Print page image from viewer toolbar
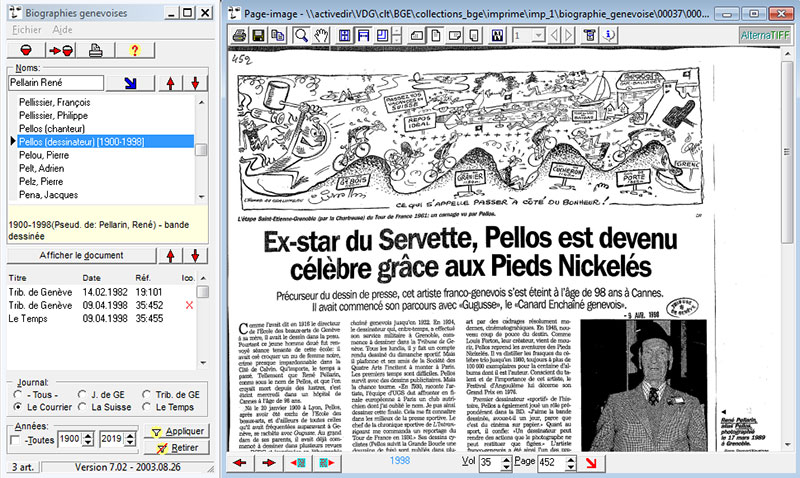 pos(239,35)
